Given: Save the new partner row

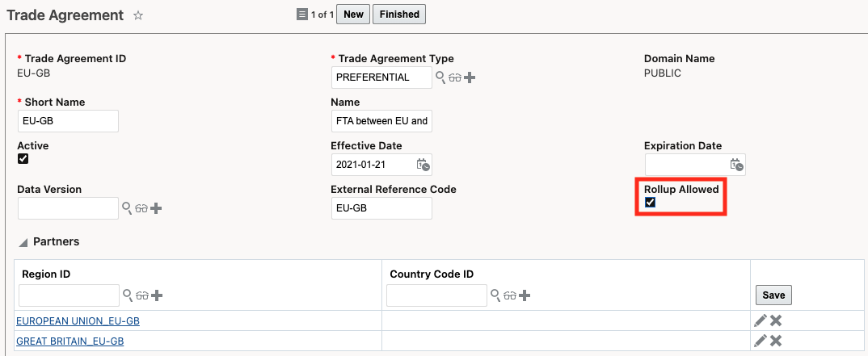Looking at the screenshot, I should coord(773,295).
